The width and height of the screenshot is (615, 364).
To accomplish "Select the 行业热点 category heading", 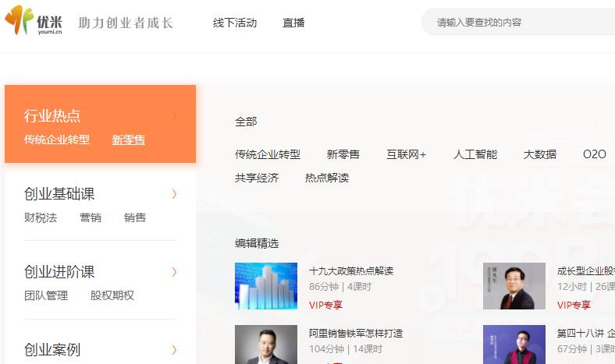I will [52, 115].
